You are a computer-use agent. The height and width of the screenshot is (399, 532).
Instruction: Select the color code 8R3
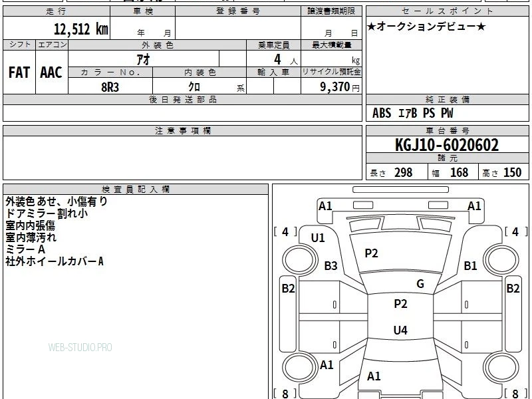pyautogui.click(x=110, y=87)
